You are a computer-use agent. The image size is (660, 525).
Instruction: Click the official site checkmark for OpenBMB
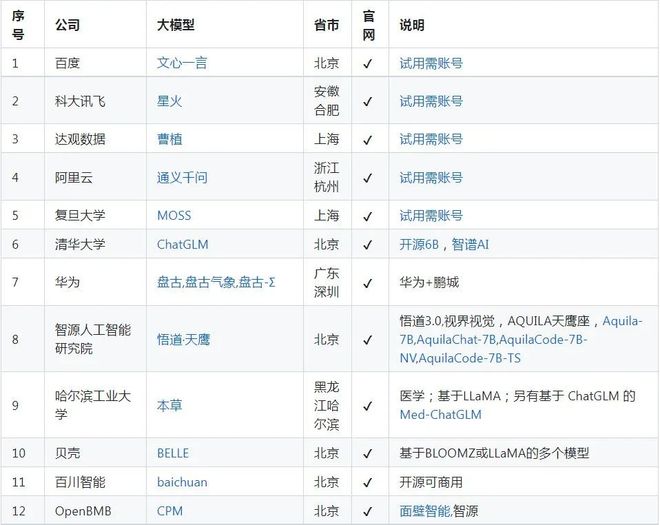368,512
